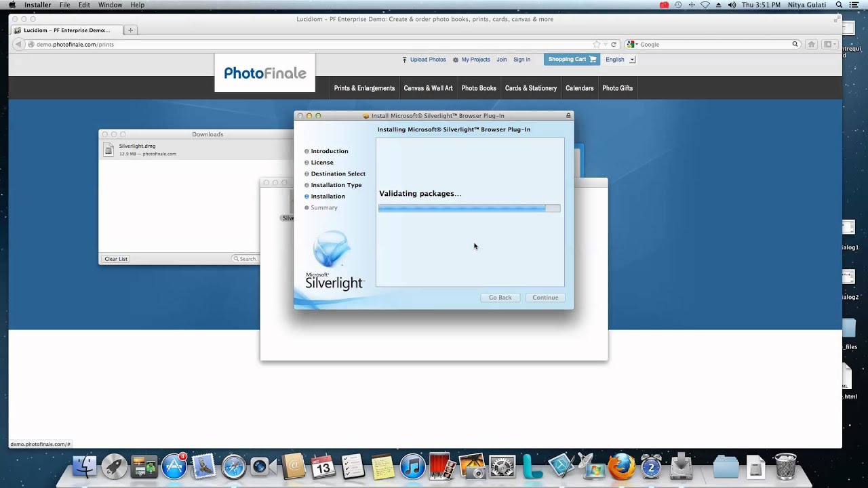The image size is (868, 488).
Task: Open the Contacts address book in dock
Action: pos(293,466)
